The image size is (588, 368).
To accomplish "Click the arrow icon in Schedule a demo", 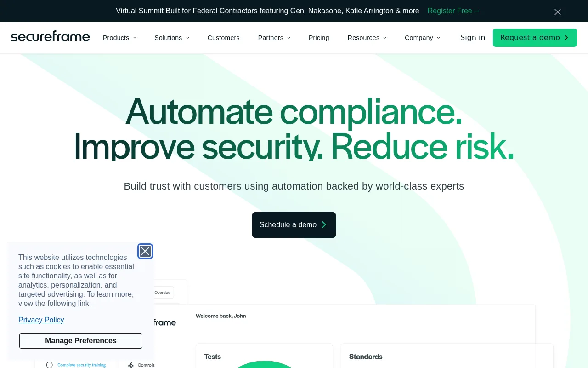I will (x=324, y=224).
